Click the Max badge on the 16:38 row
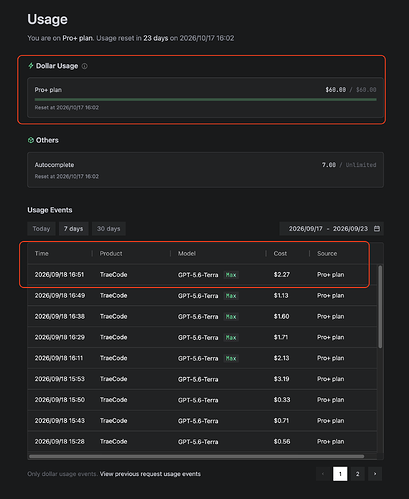Image resolution: width=409 pixels, height=499 pixels. (x=231, y=317)
